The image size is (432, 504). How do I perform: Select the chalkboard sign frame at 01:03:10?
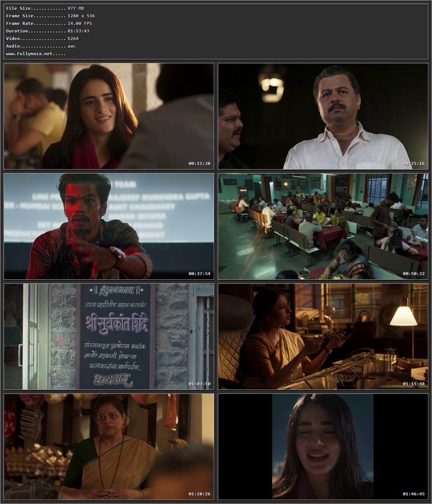coord(109,337)
